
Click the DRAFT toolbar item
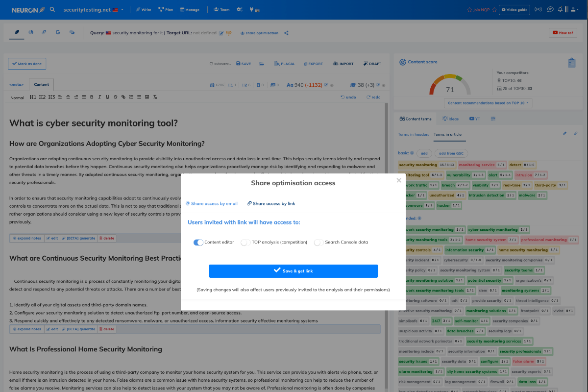click(x=372, y=64)
